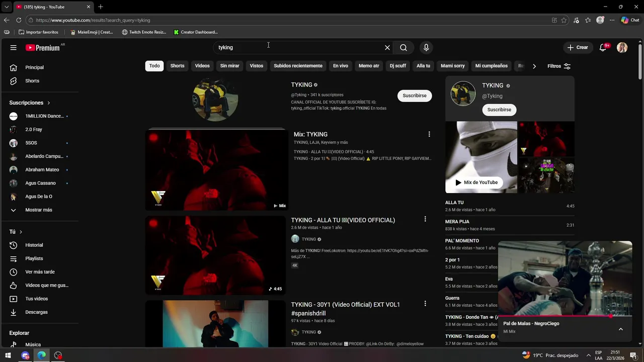The width and height of the screenshot is (644, 362).
Task: Select the Todo filter chip
Action: (x=154, y=66)
